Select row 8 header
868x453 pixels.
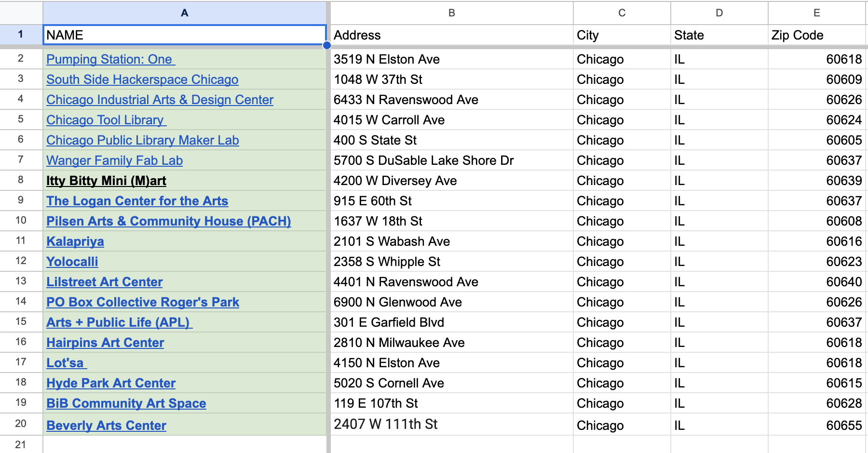(x=21, y=180)
